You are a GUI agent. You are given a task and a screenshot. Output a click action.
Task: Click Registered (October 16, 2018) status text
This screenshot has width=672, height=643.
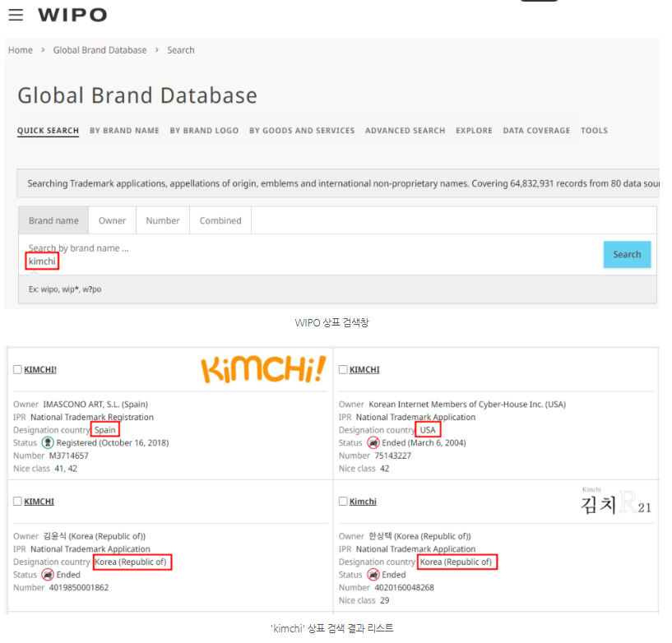click(x=113, y=443)
